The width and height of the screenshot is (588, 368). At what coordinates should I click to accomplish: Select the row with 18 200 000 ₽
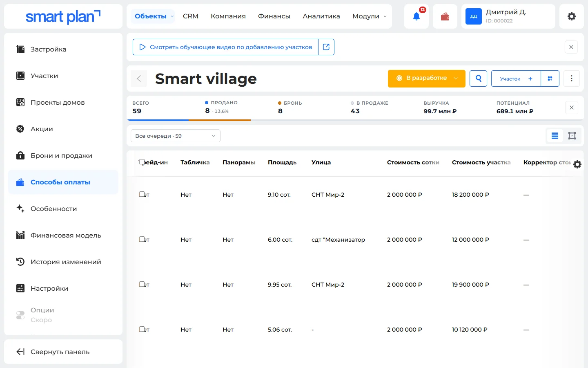(142, 194)
